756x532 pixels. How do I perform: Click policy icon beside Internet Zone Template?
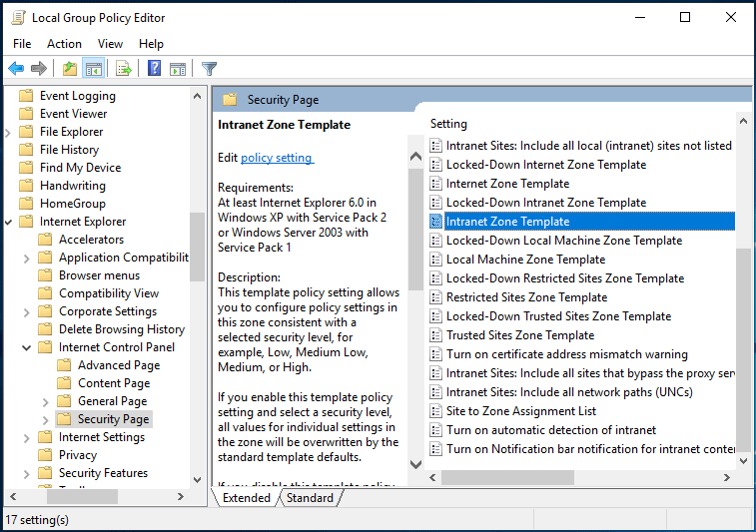(x=435, y=184)
